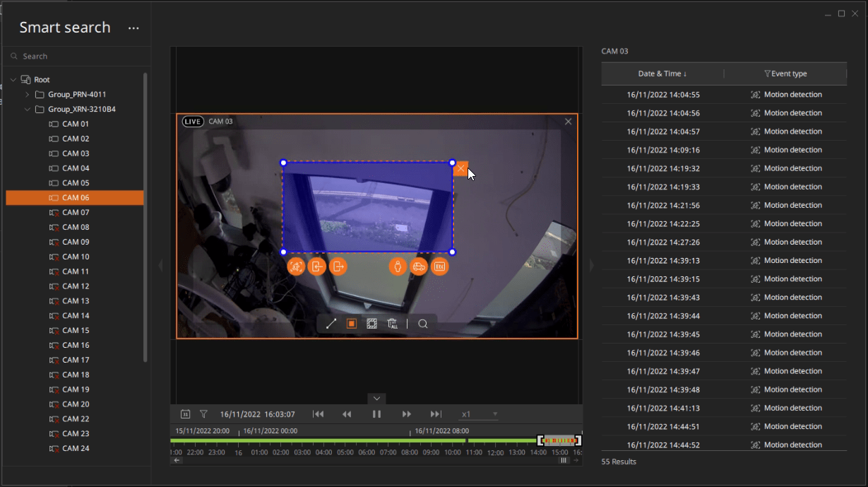
Task: Choose the Vehicle object filter icon
Action: pyautogui.click(x=418, y=266)
